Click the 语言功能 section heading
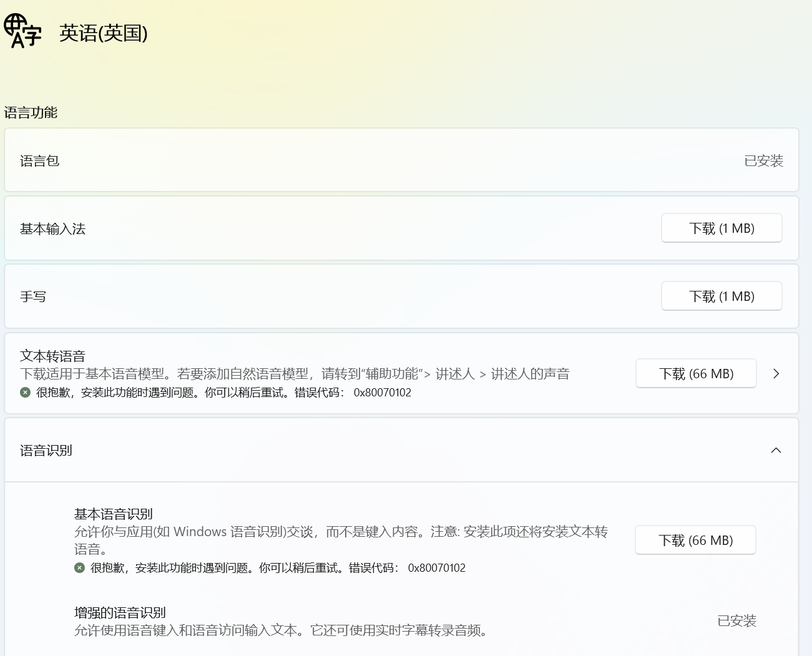The width and height of the screenshot is (812, 656). (x=31, y=112)
